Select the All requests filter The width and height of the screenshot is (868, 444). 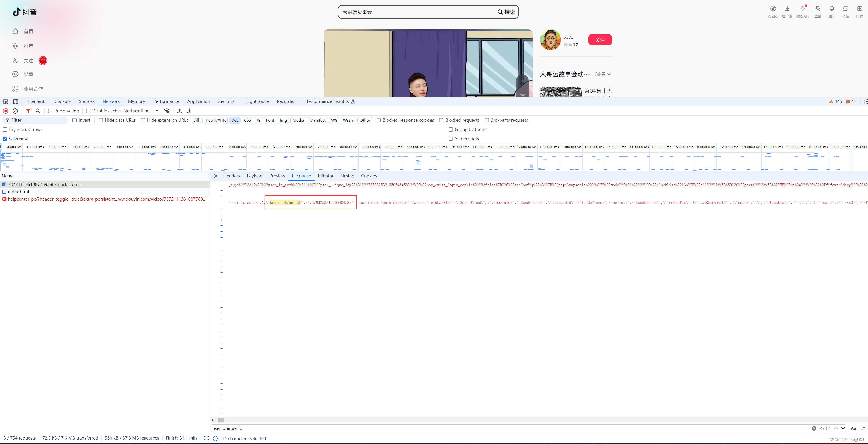click(197, 120)
